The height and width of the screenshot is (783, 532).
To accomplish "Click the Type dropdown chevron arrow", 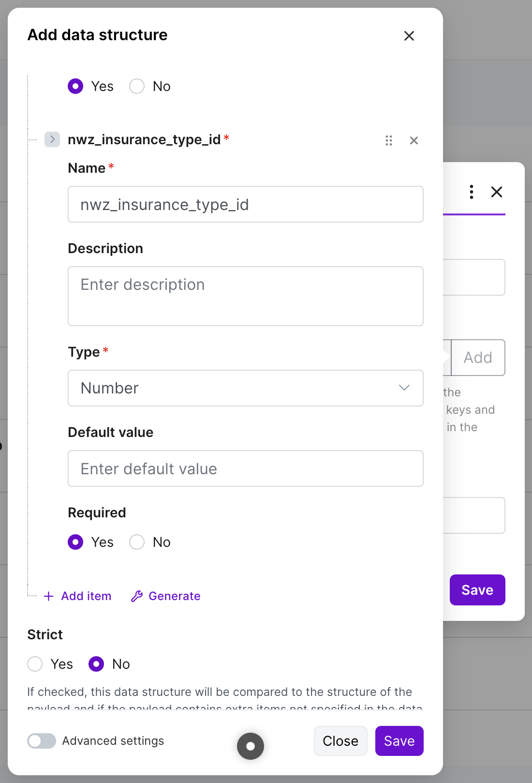I will (404, 388).
